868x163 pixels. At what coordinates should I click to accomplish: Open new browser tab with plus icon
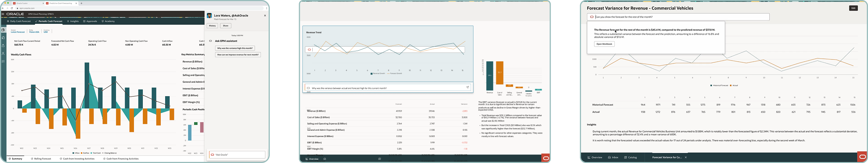click(x=81, y=3)
